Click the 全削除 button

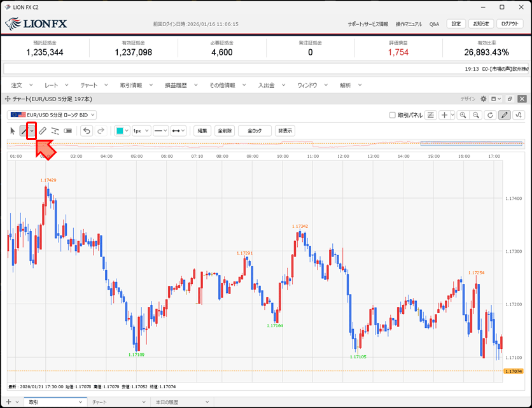point(224,130)
